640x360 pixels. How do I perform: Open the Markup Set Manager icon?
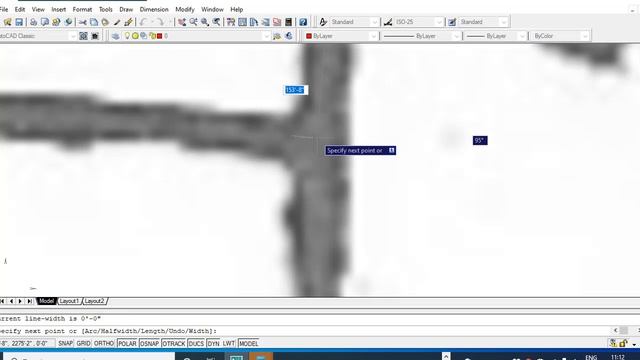point(277,22)
